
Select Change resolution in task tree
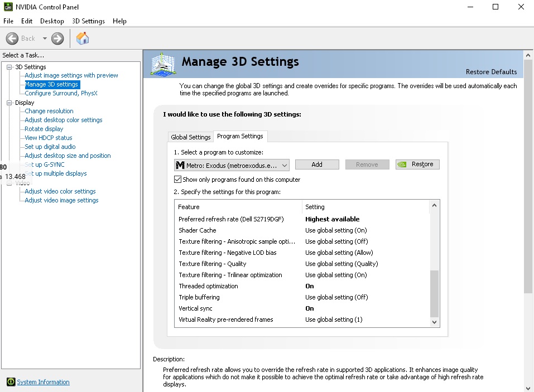point(49,111)
